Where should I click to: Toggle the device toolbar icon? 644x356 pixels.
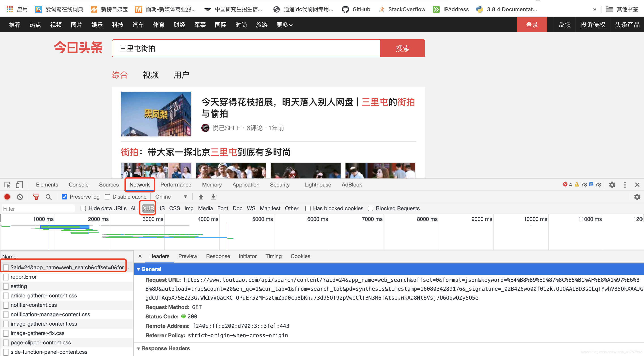(19, 185)
